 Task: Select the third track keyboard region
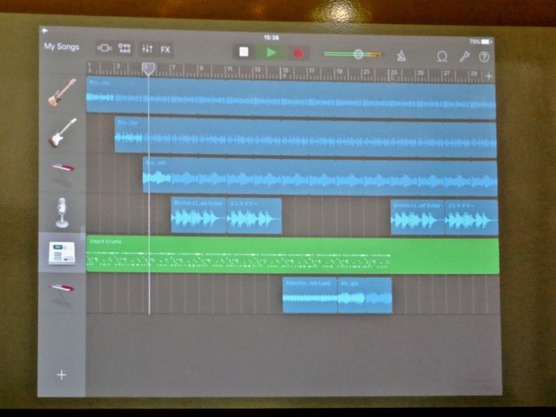click(320, 177)
